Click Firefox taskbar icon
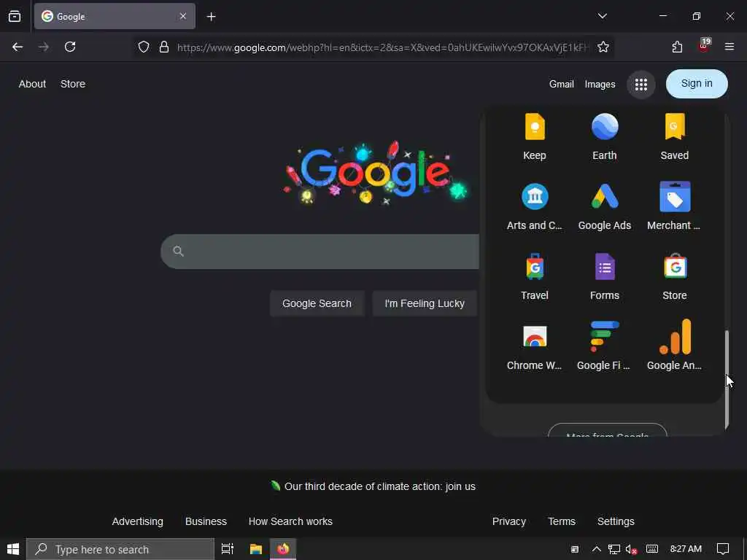 (283, 549)
